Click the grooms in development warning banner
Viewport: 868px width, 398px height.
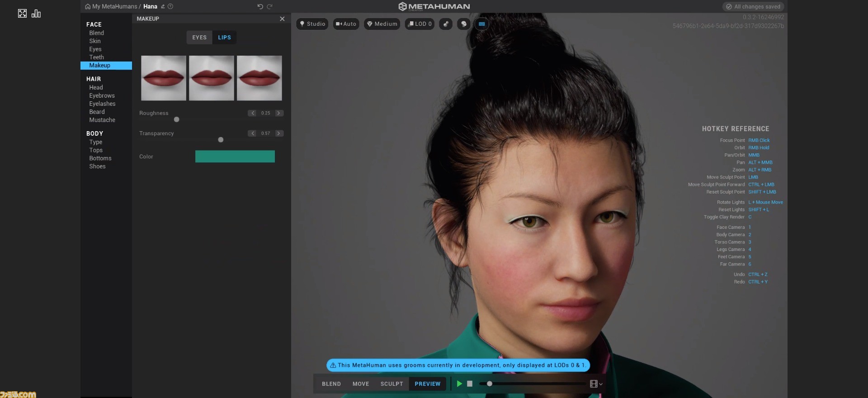point(458,365)
